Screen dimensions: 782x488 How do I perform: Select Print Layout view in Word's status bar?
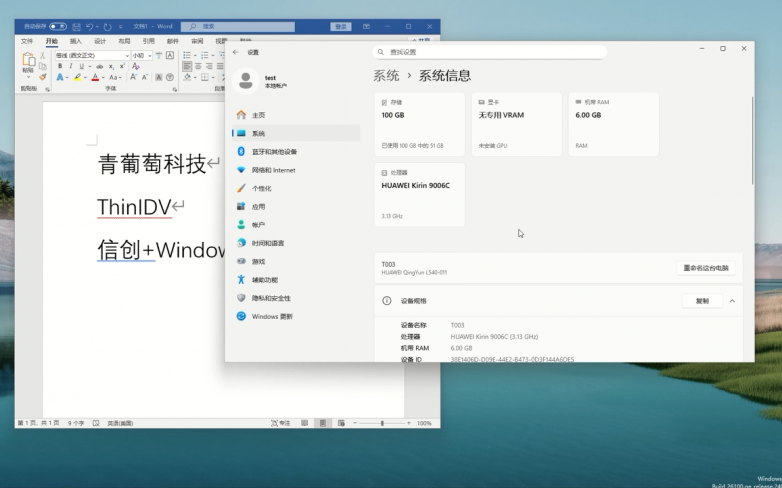point(323,423)
